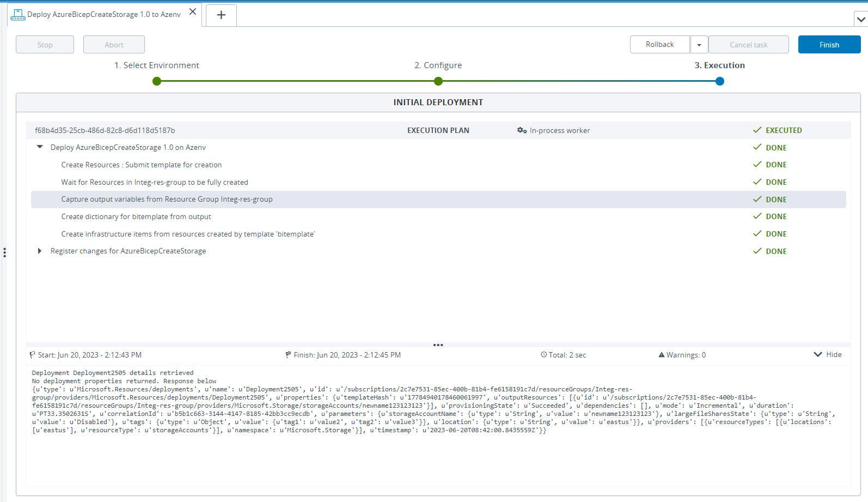The height and width of the screenshot is (502, 868).
Task: Open the Rollback options dropdown arrow
Action: 699,45
